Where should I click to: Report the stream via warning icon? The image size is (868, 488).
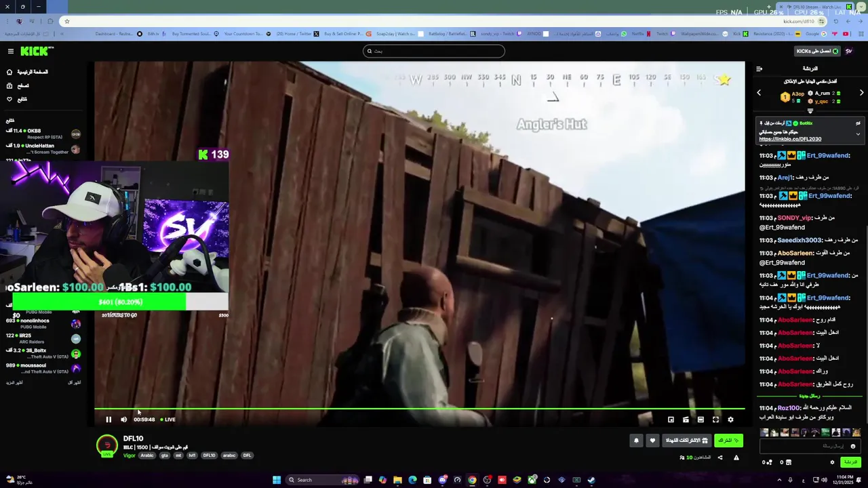coord(736,457)
